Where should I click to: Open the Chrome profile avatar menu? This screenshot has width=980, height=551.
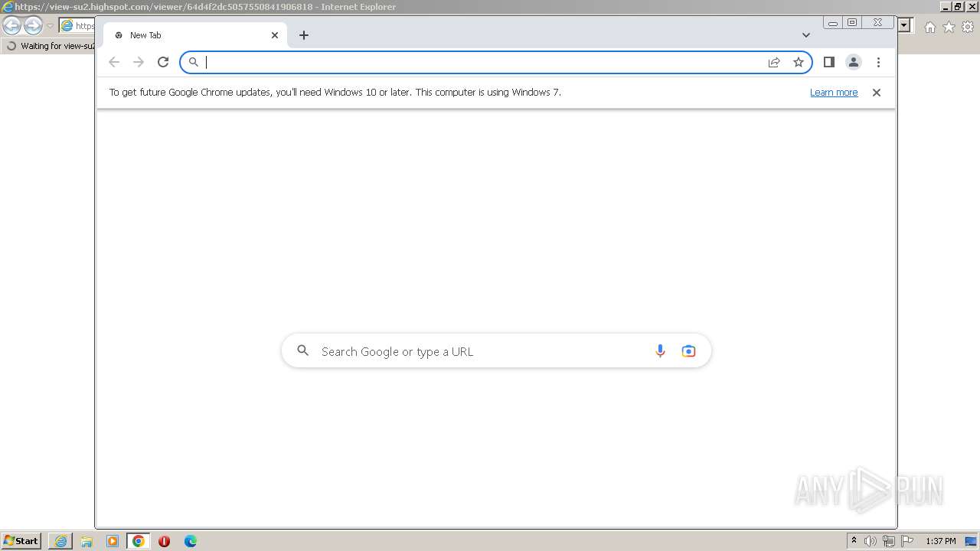[854, 62]
